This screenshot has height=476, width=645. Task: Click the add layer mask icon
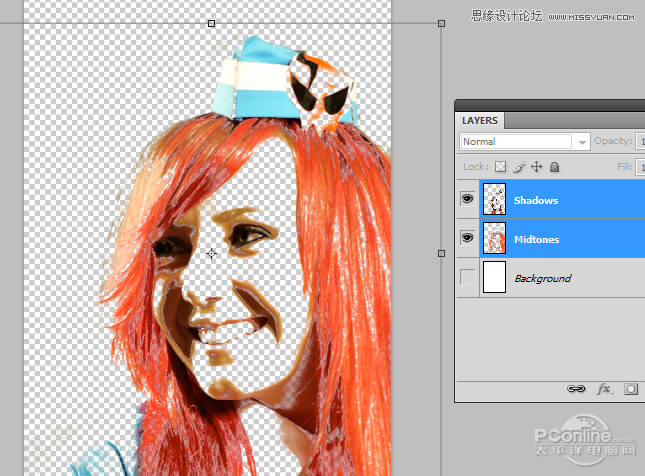(632, 388)
